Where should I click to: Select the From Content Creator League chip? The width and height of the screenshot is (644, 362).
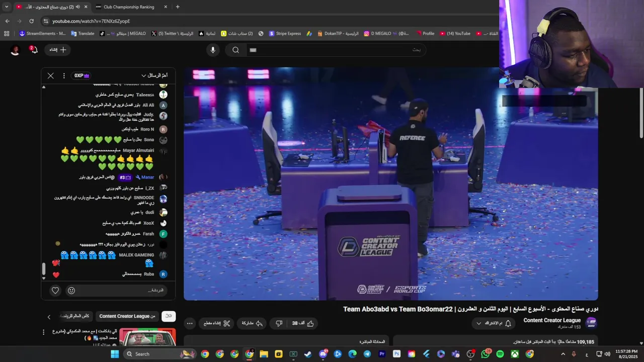[x=127, y=316]
